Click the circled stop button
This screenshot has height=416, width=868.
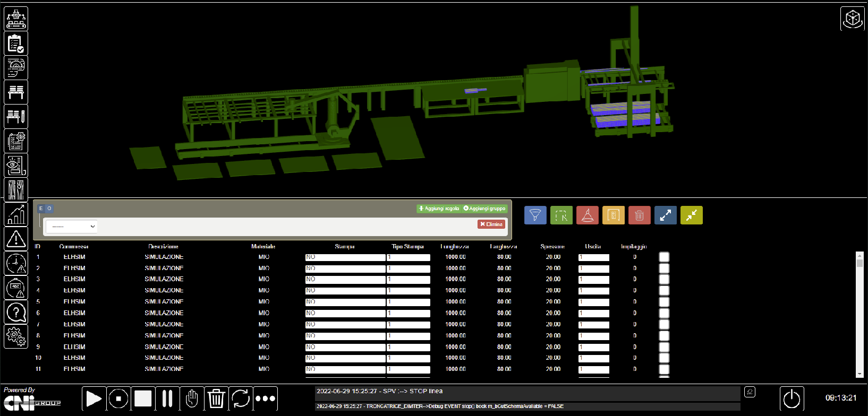pos(118,398)
